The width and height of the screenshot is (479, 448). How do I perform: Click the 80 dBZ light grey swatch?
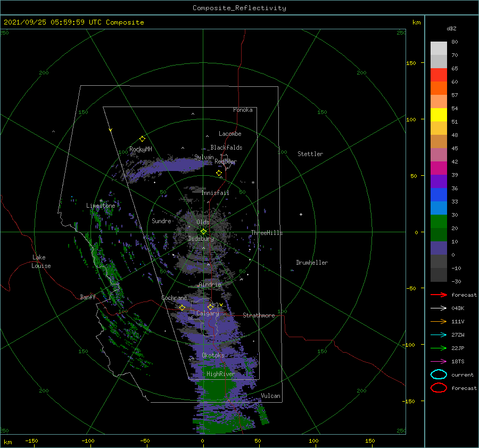[439, 48]
